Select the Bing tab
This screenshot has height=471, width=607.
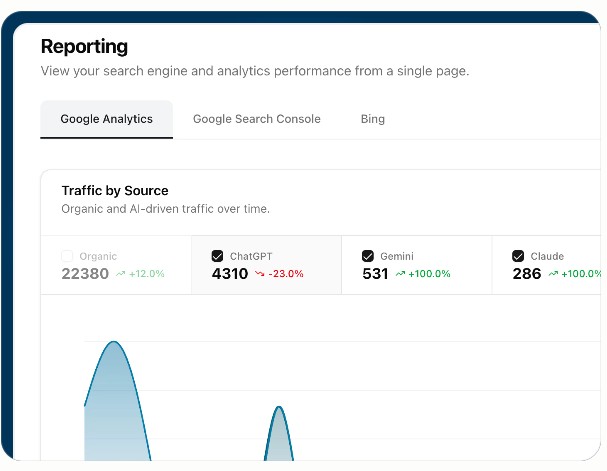pos(372,119)
